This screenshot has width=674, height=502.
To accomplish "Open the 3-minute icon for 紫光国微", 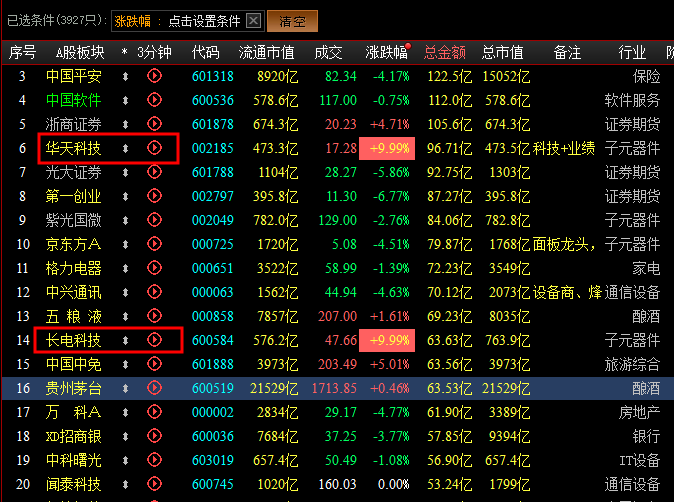I will (154, 220).
